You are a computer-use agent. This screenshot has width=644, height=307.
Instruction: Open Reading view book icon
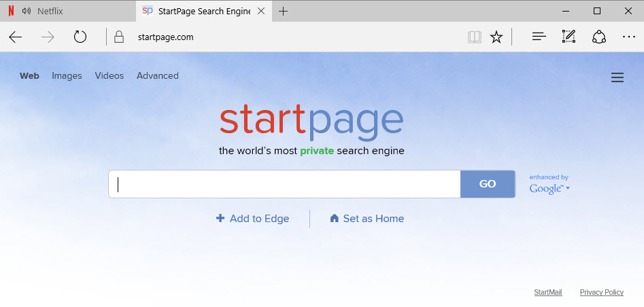click(474, 37)
